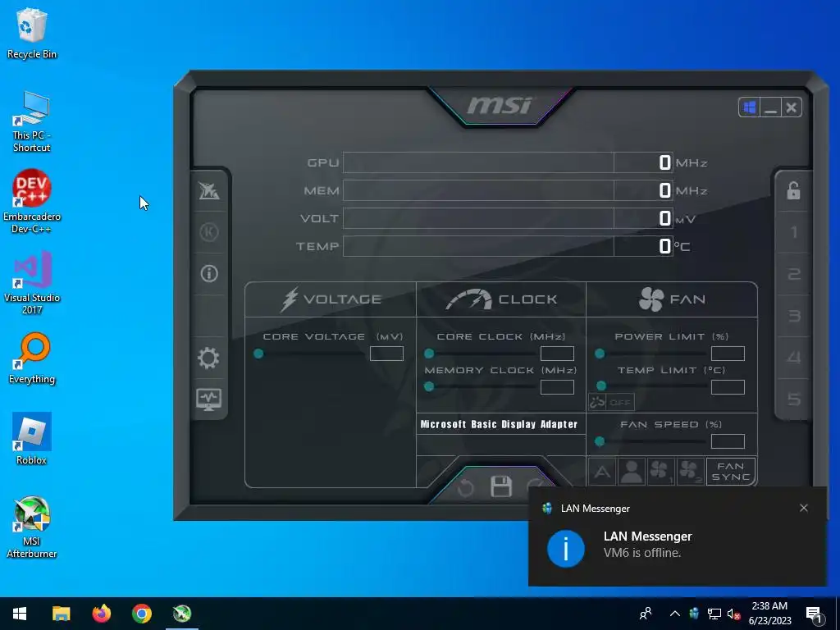Open Afterburner settings gear icon
Image resolution: width=840 pixels, height=630 pixels.
pos(209,358)
